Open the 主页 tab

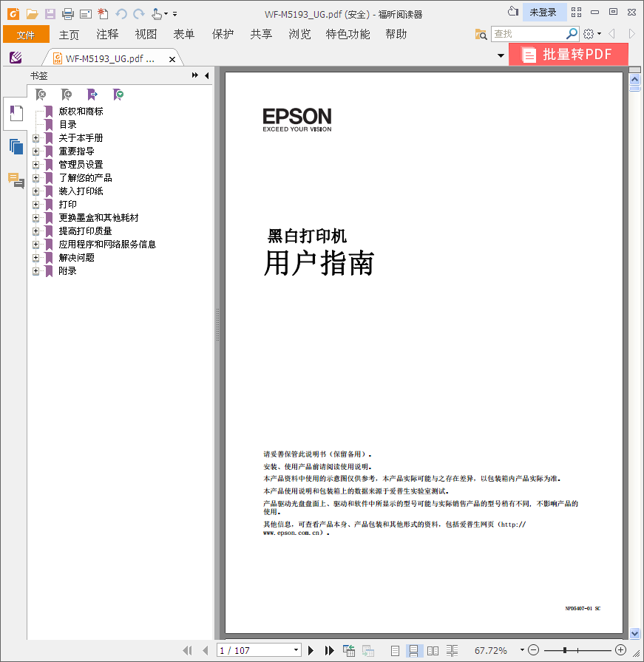pos(69,34)
